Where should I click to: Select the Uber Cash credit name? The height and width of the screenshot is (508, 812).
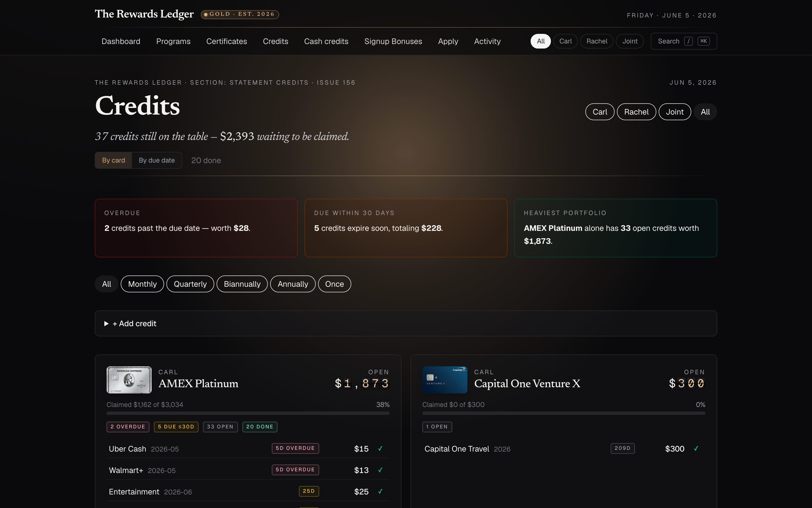tap(127, 449)
